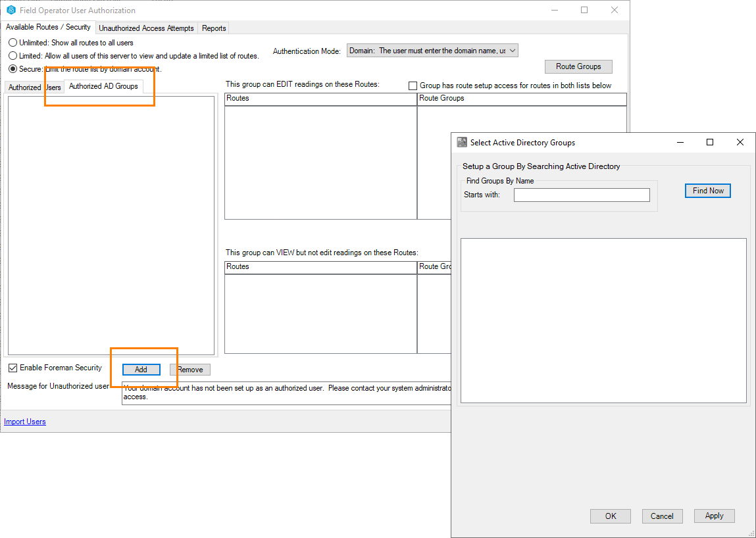Open Unauthorized Access Attempts tab
Image resolution: width=756 pixels, height=538 pixels.
coord(146,28)
